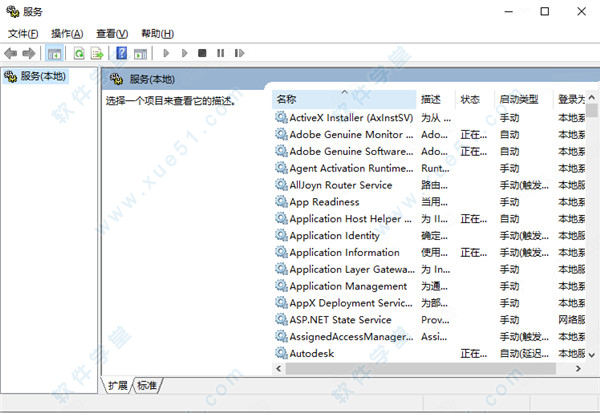Click the gear icon of ActiveX Installer row
Screen dimensions: 600x413
pyautogui.click(x=281, y=118)
